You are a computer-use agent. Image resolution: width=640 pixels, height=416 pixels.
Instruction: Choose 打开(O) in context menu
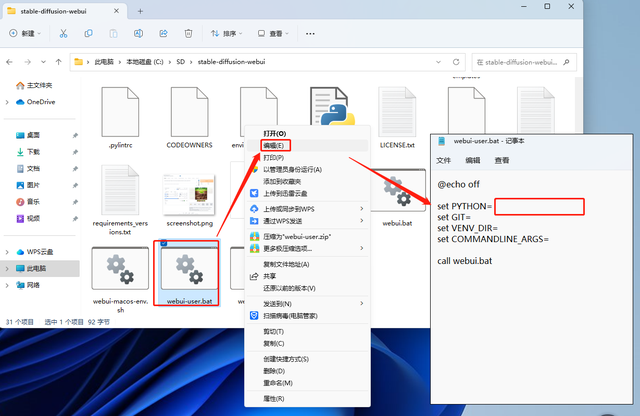(x=275, y=133)
